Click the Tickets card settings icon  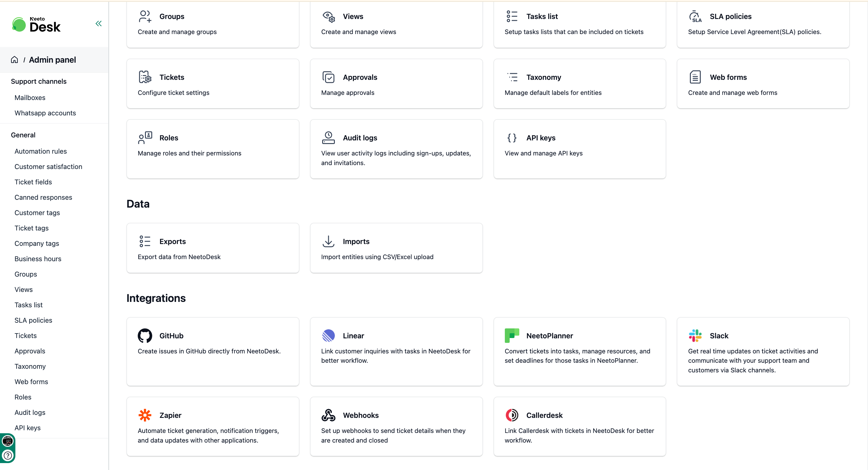tap(145, 77)
